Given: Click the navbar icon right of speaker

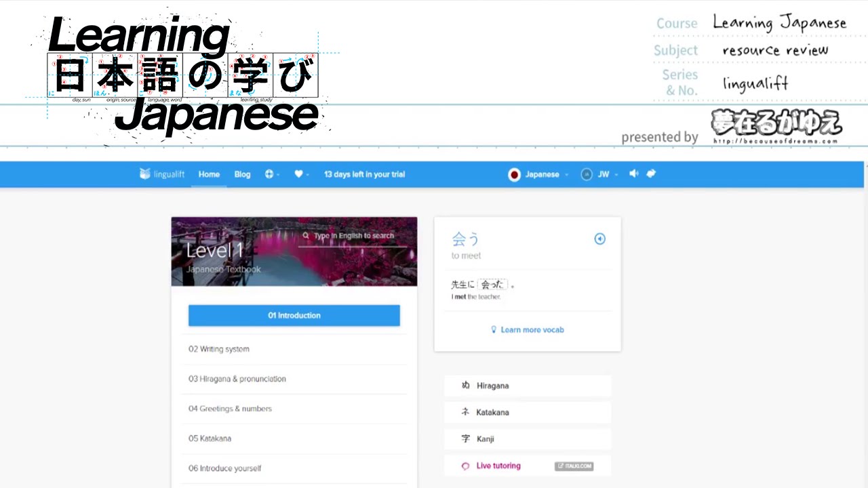Looking at the screenshot, I should point(651,174).
